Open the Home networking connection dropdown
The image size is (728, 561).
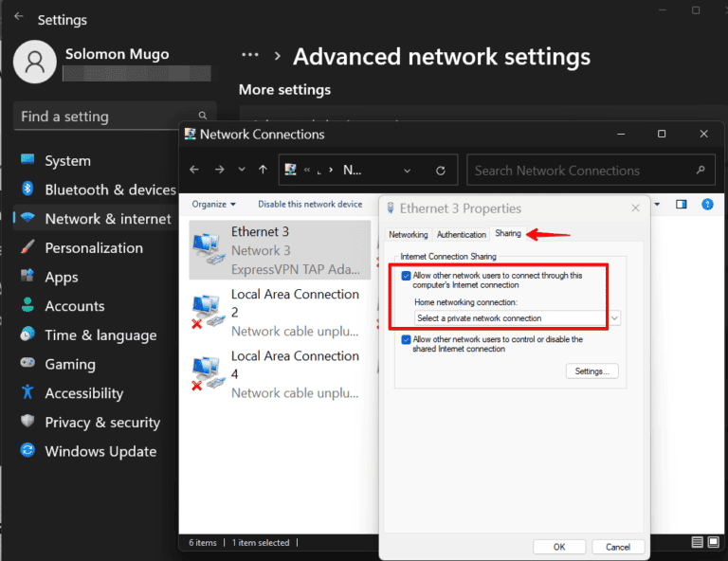(x=518, y=318)
